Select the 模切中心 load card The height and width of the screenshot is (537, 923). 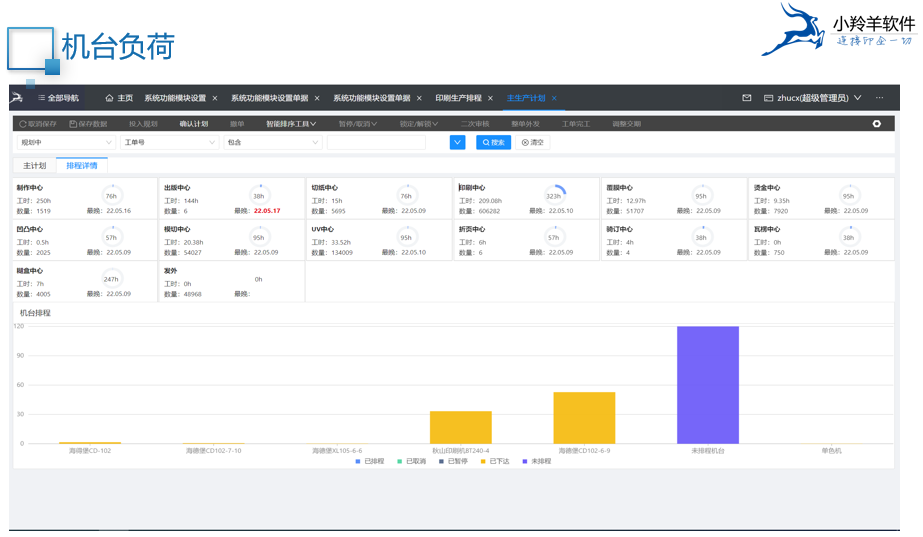[231, 240]
